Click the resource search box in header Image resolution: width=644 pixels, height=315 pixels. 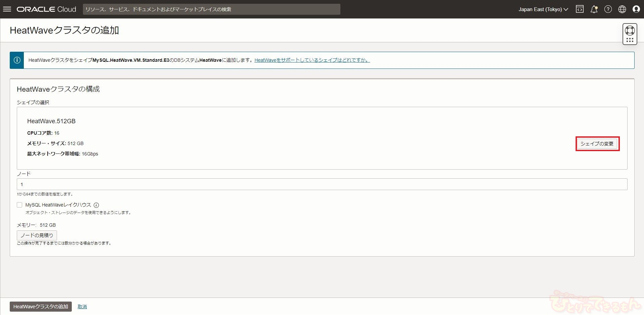click(211, 9)
